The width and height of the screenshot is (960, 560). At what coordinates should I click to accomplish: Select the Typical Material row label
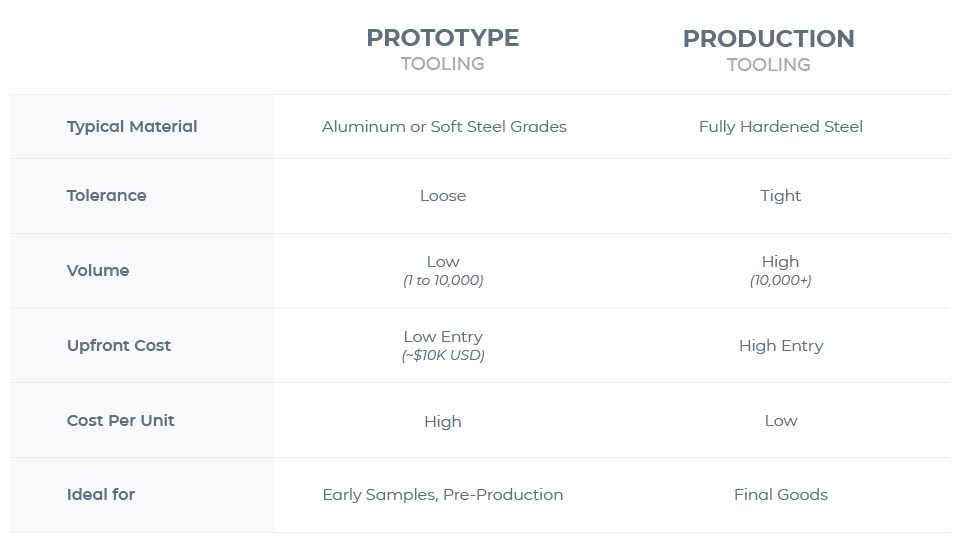coord(132,127)
